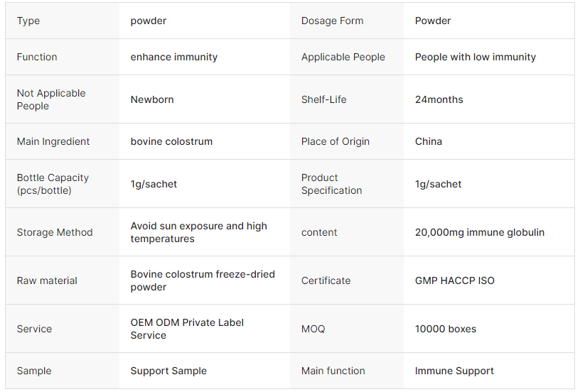The image size is (580, 392).
Task: Click the '20,000mg immune globulin' value
Action: click(480, 232)
